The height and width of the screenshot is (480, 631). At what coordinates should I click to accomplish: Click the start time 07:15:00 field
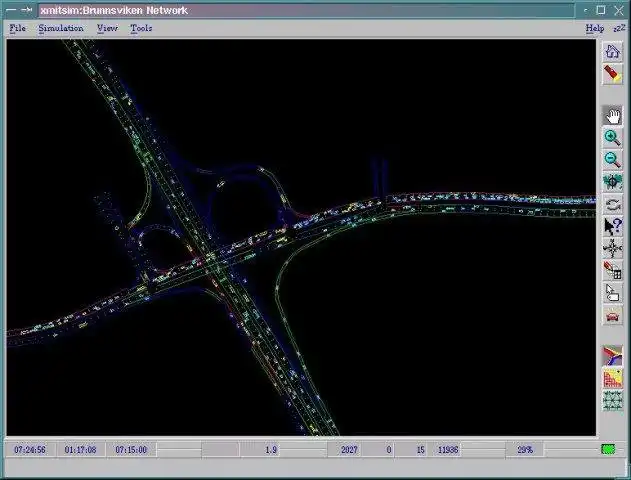pos(131,449)
